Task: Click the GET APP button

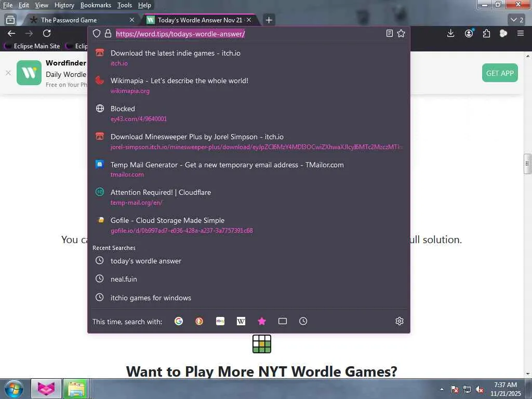Action: (500, 73)
